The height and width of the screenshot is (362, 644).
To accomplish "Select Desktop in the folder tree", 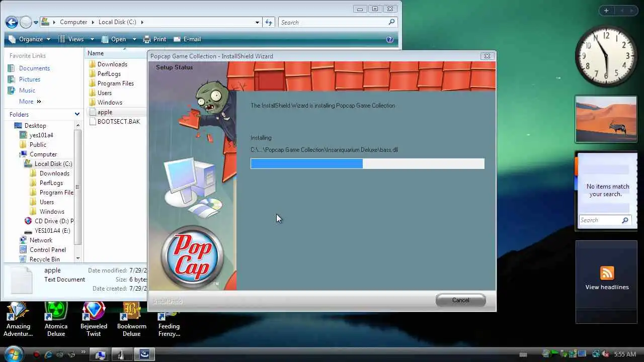I will [30, 126].
